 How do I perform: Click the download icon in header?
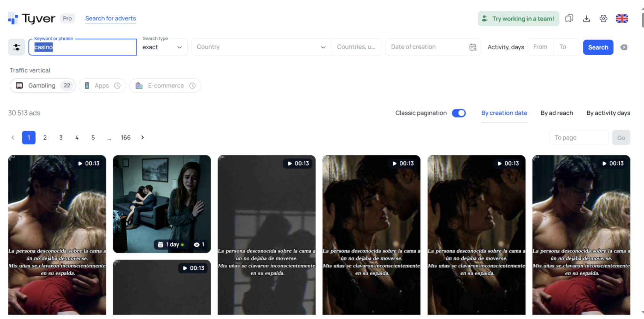(586, 19)
